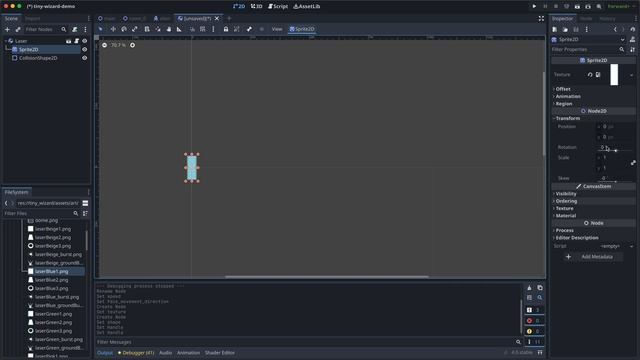Screen dimensions: 640x360
Task: Click the Texture preview swatch
Action: pyautogui.click(x=614, y=75)
